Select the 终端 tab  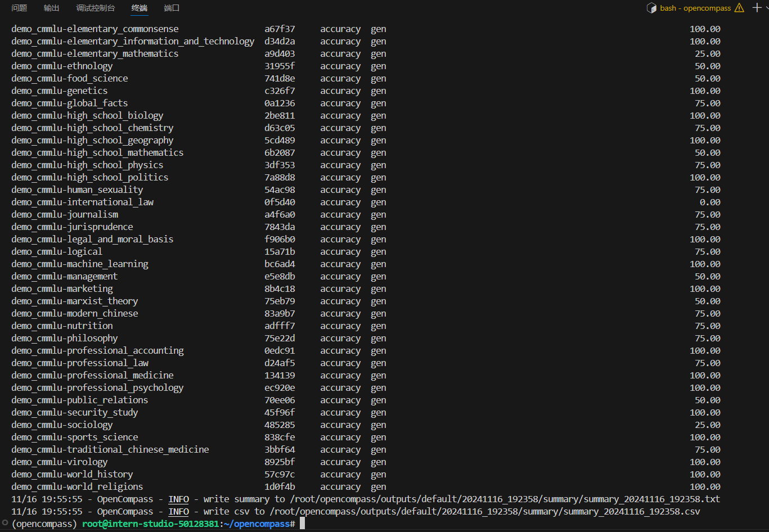(140, 8)
